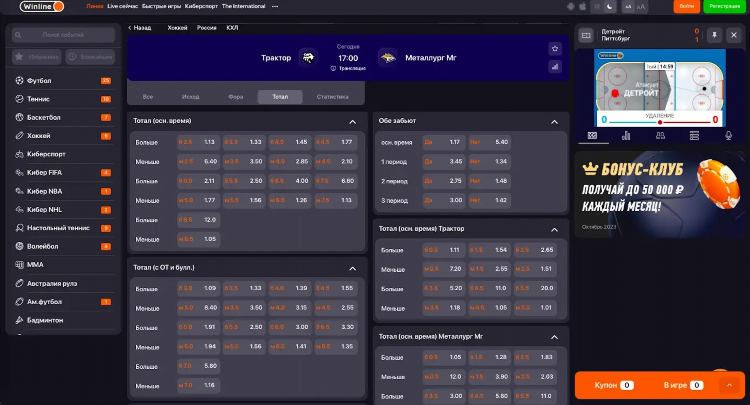Open the Линия top menu item
750x405 pixels.
[x=95, y=6]
